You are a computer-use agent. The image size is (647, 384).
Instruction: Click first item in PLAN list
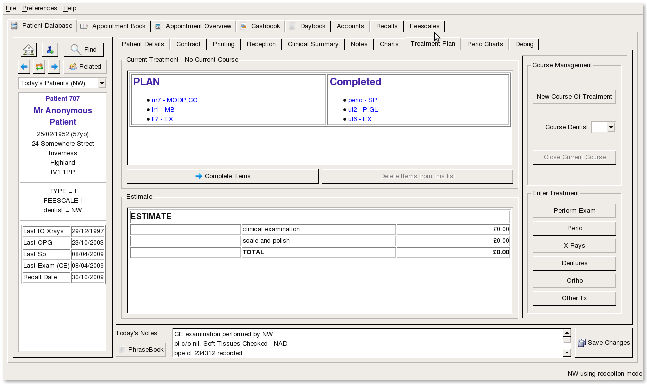click(x=175, y=100)
